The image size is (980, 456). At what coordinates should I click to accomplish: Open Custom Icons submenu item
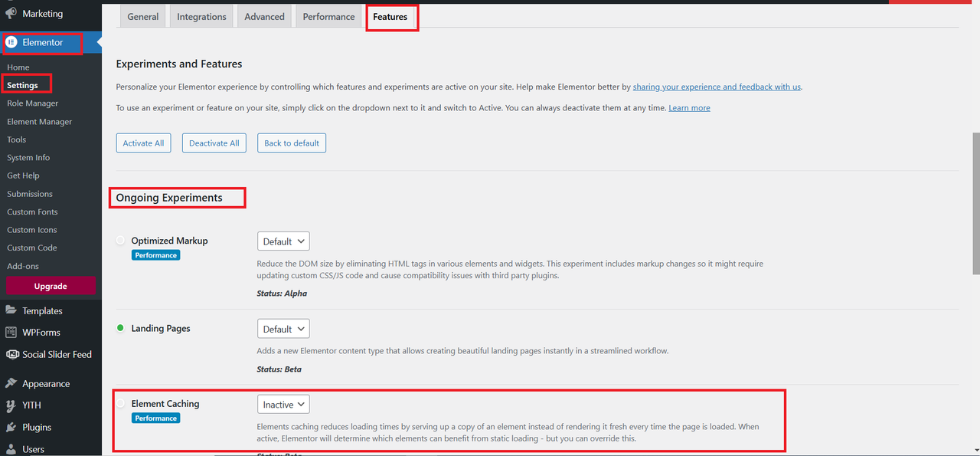31,230
